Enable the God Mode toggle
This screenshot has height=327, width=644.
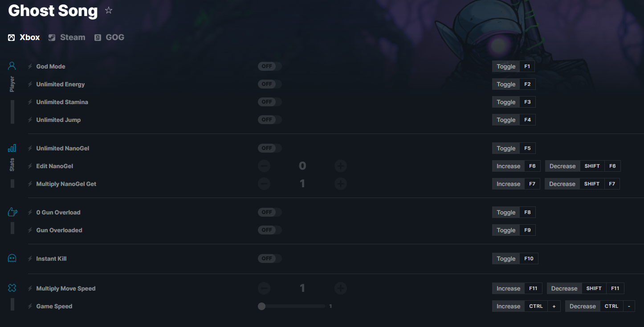click(x=270, y=66)
